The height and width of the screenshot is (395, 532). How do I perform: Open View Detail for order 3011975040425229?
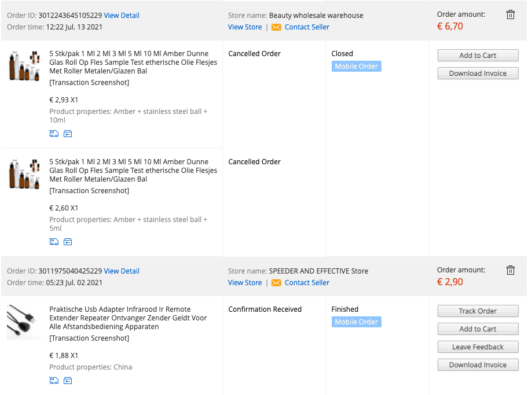(x=122, y=271)
